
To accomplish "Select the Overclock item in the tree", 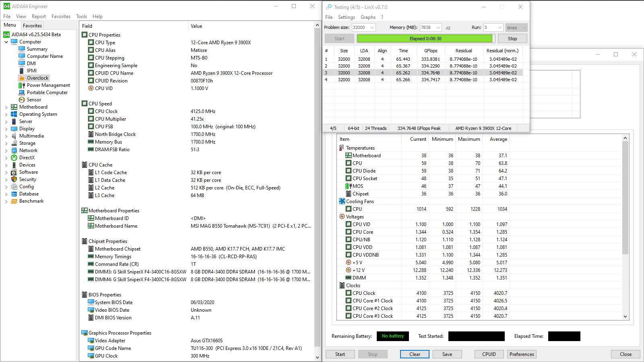I will click(37, 78).
